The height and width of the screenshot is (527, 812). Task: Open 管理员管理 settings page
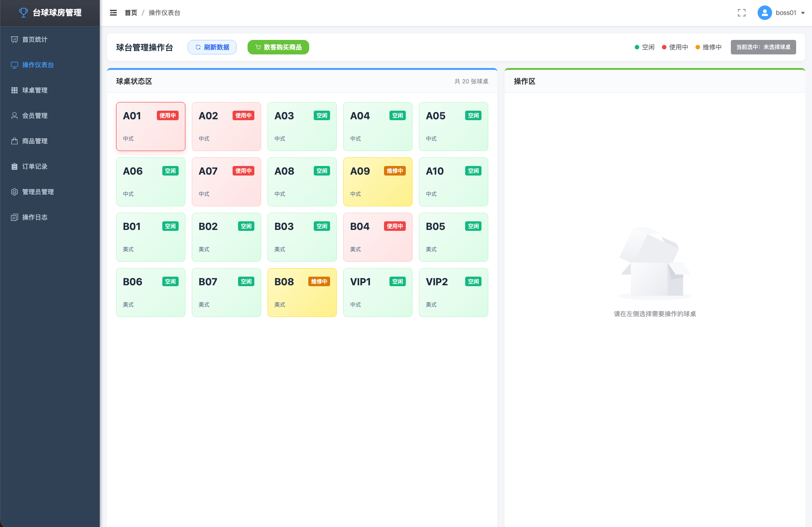[x=50, y=192]
